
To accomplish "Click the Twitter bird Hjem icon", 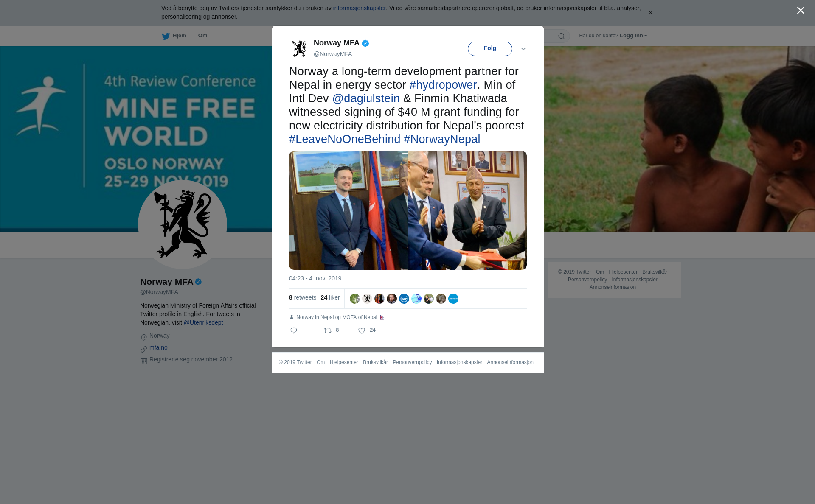I will (166, 36).
